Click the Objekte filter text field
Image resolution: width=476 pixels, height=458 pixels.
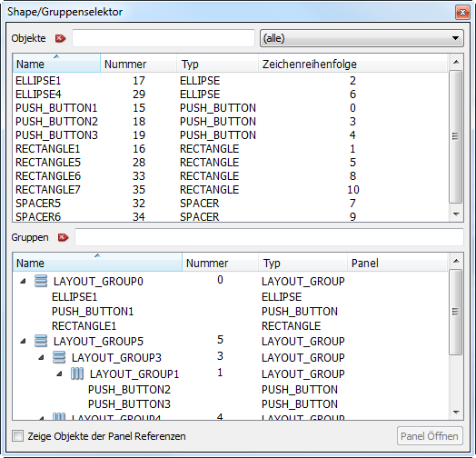[164, 38]
